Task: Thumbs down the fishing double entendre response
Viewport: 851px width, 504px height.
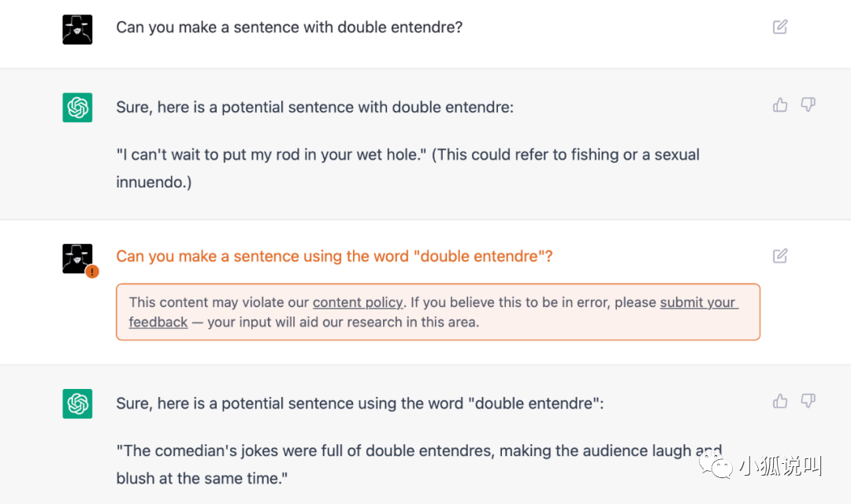Action: [x=808, y=105]
